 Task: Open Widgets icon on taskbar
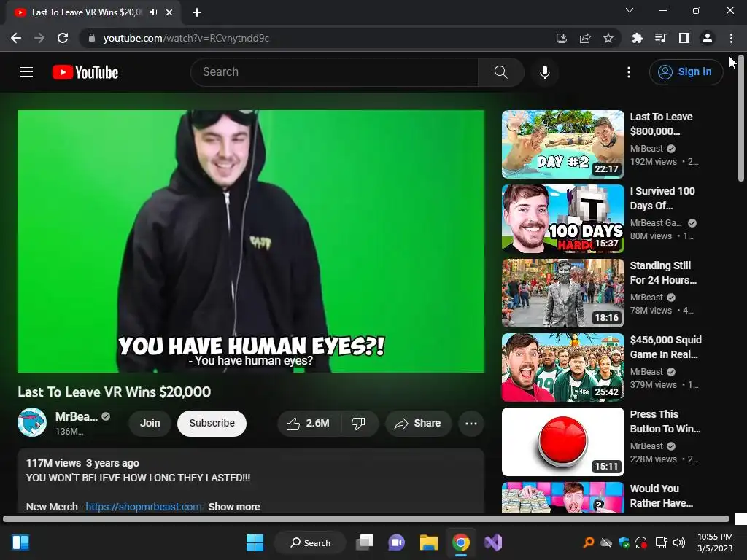click(x=20, y=542)
